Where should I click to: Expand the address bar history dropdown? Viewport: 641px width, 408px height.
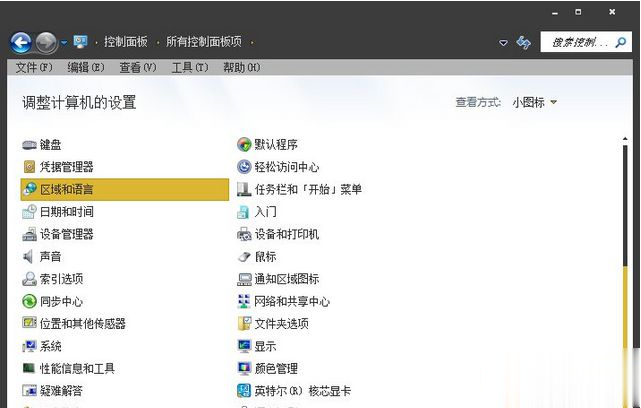click(x=504, y=43)
